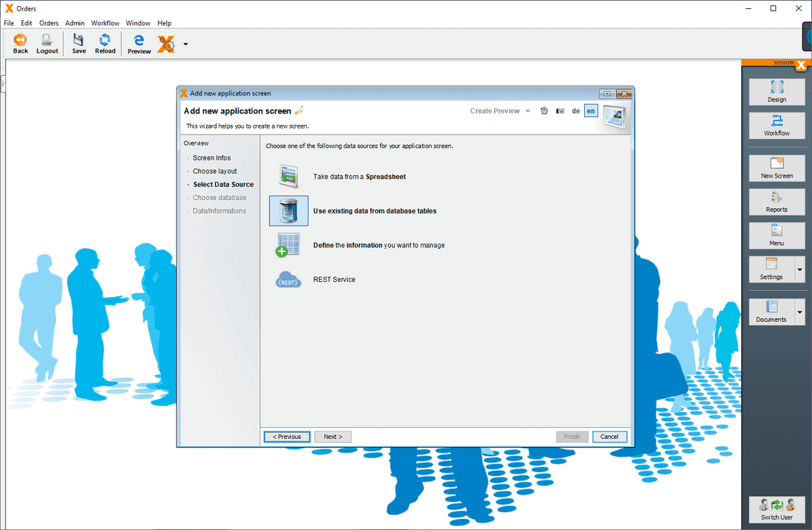Choose the REST Service cloud icon
The image size is (812, 530).
[x=289, y=279]
